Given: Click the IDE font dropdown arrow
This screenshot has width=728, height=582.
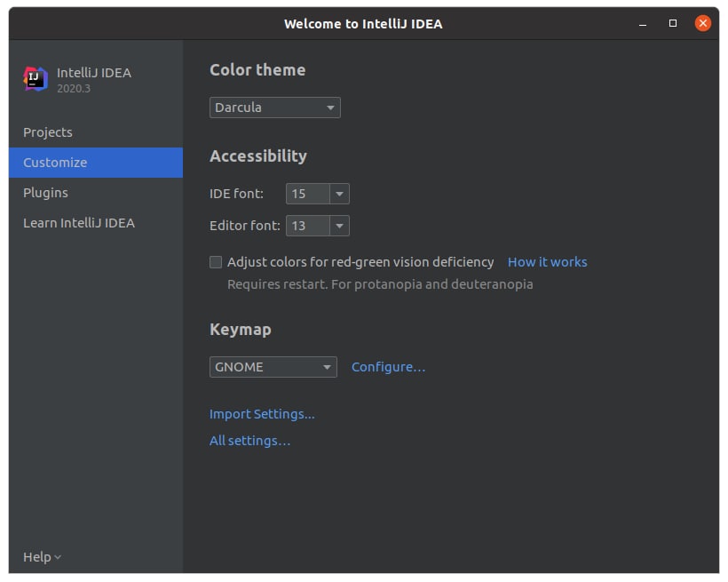Looking at the screenshot, I should pyautogui.click(x=340, y=194).
